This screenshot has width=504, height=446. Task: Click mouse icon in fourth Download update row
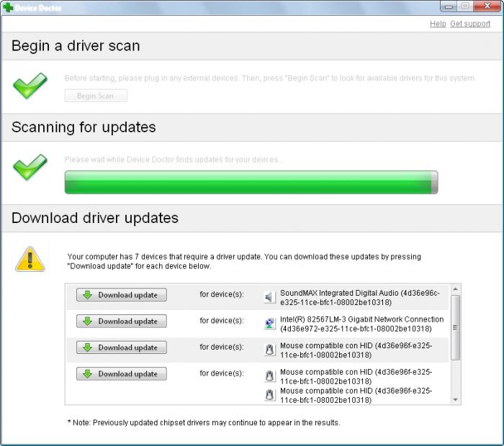coord(269,376)
